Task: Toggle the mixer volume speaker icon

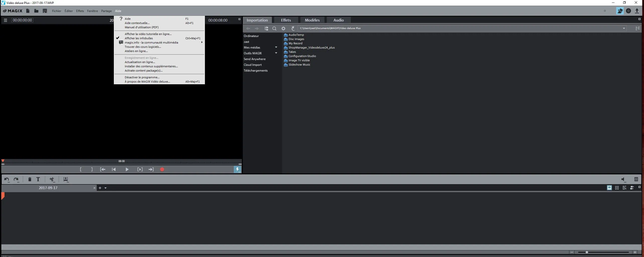Action: pos(623,179)
